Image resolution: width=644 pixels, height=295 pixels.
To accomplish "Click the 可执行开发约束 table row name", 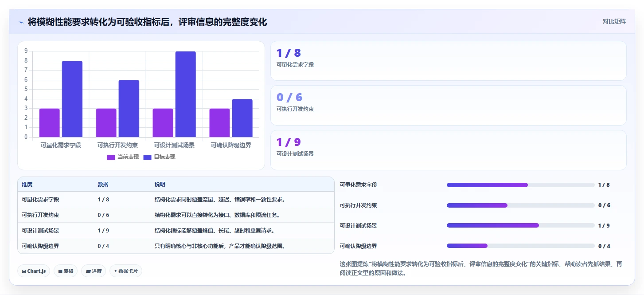I will click(x=40, y=215).
